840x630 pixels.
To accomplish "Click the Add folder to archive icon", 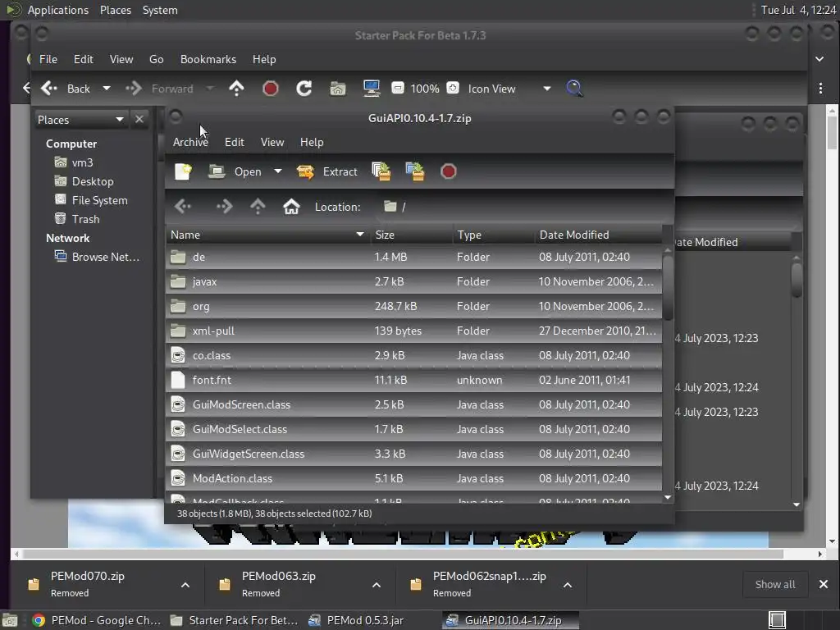I will click(415, 171).
